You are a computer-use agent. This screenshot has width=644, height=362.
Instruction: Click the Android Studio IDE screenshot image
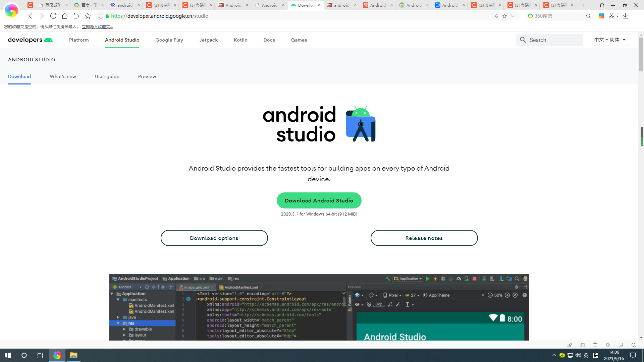pyautogui.click(x=319, y=307)
